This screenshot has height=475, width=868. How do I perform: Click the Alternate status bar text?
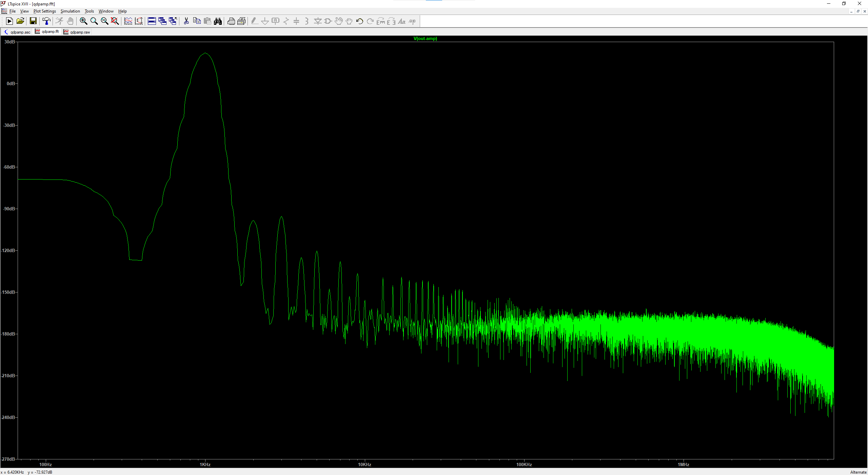tap(859, 472)
